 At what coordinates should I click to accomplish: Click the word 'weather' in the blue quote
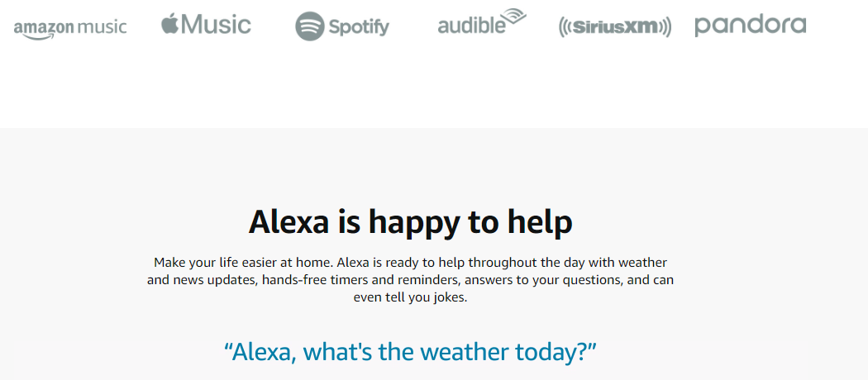(x=456, y=351)
